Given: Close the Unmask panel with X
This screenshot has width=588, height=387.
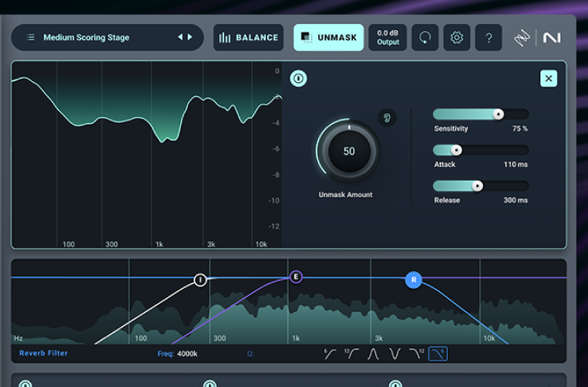Looking at the screenshot, I should pos(548,78).
